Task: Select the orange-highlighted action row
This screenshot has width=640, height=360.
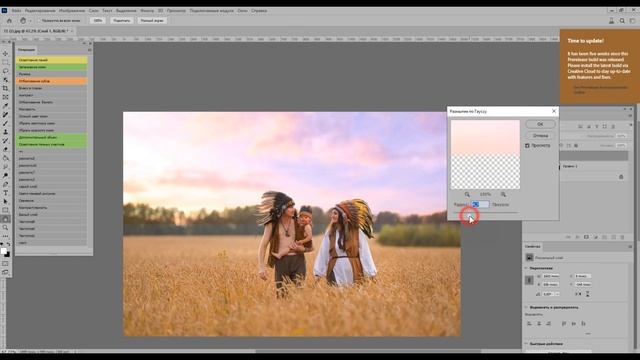Action: click(x=51, y=81)
